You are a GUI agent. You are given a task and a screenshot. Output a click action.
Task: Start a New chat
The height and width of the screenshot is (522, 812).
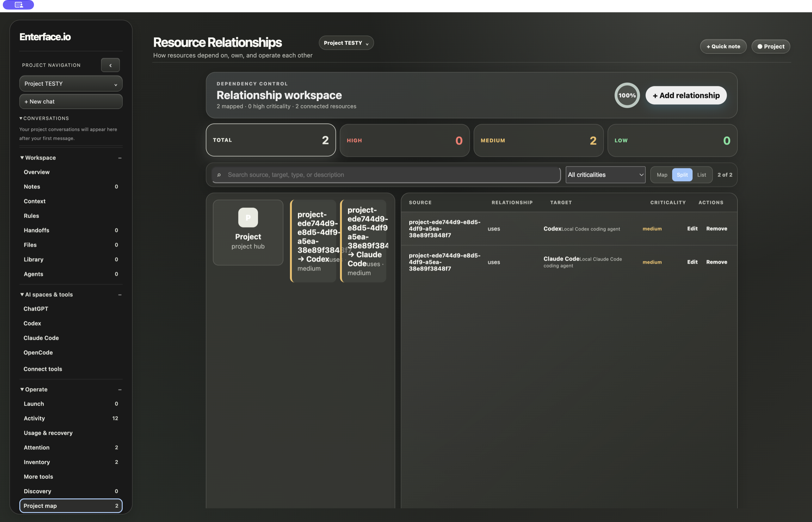pyautogui.click(x=71, y=102)
